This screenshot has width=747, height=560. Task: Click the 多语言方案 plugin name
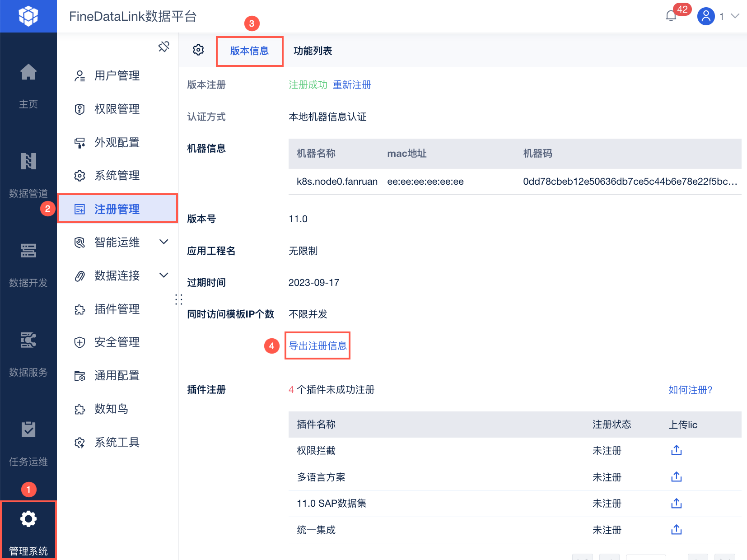[x=321, y=477]
